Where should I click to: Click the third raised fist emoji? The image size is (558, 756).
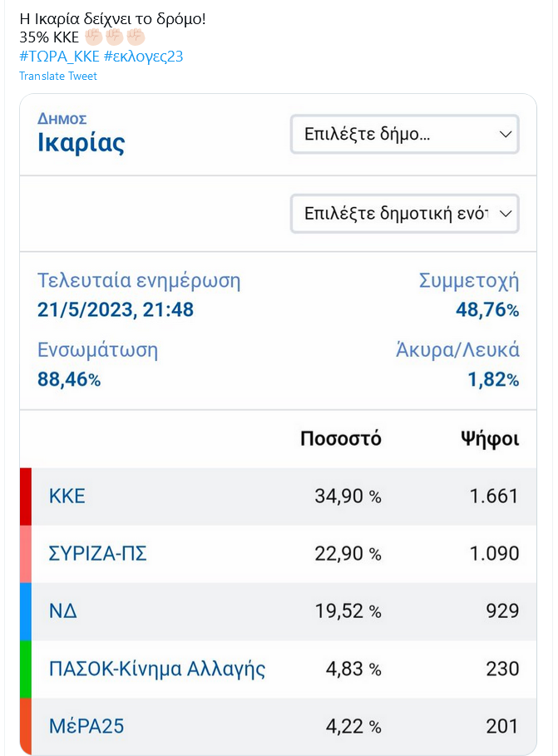point(136,37)
